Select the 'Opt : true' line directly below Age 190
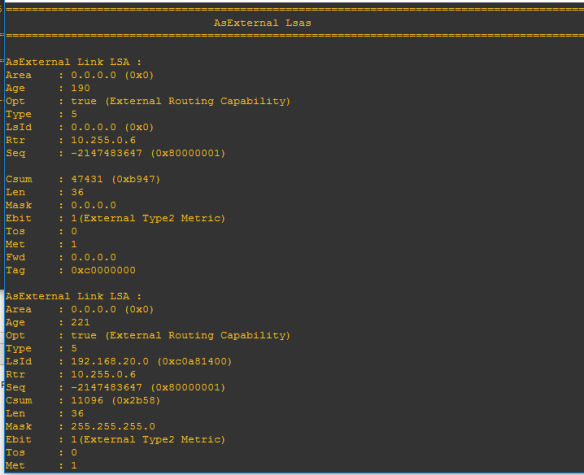 [x=148, y=101]
